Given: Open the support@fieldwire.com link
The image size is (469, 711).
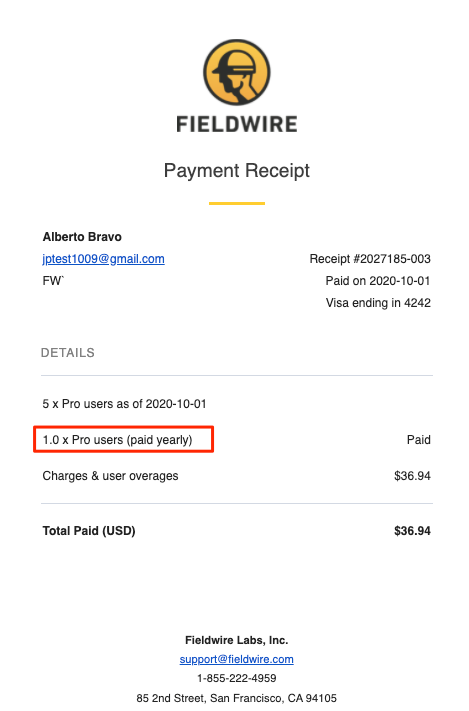Looking at the screenshot, I should 236,659.
